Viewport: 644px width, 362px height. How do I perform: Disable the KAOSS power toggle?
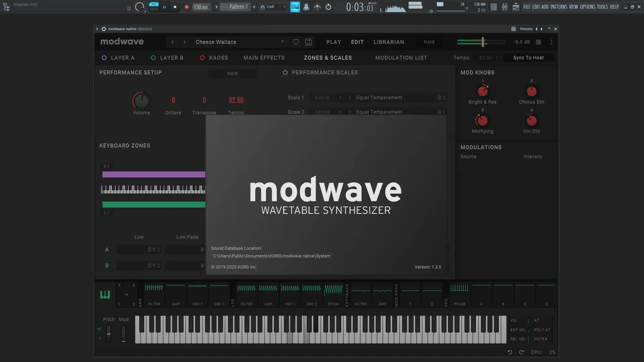(x=202, y=58)
